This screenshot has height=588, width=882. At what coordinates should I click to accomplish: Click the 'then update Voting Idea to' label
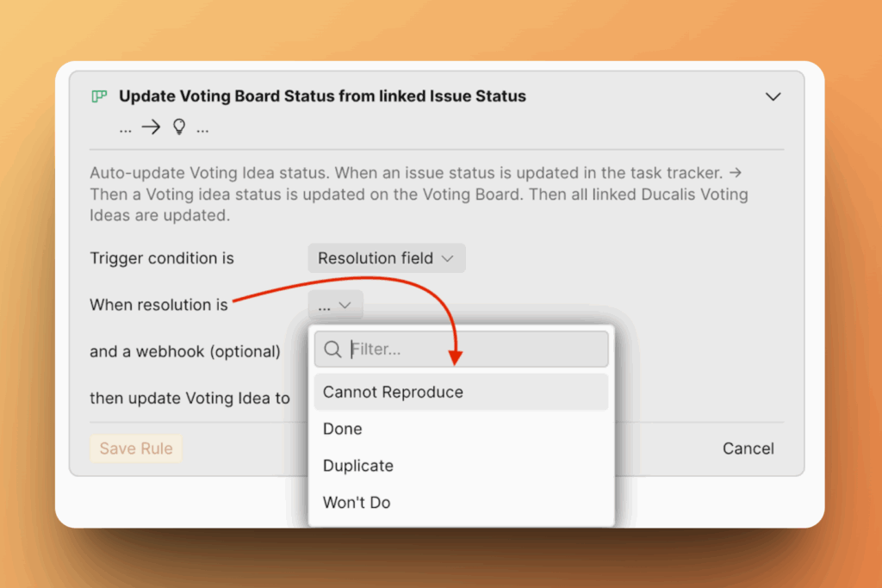(189, 399)
